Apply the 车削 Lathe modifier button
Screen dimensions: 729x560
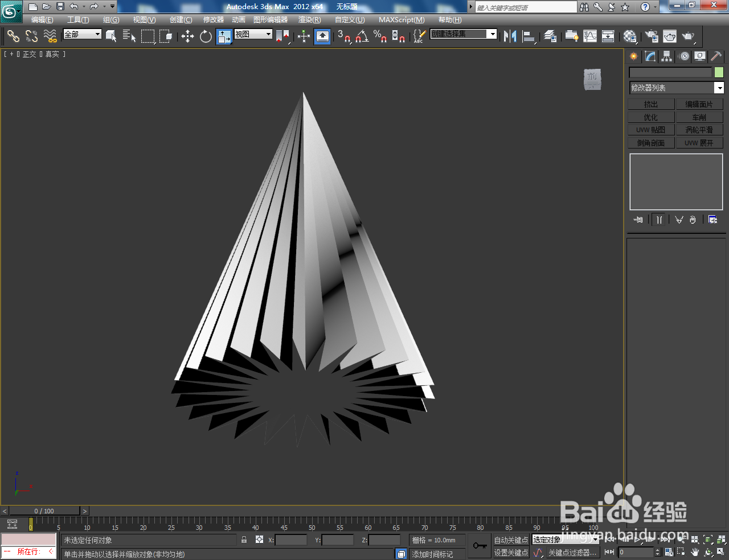click(700, 117)
